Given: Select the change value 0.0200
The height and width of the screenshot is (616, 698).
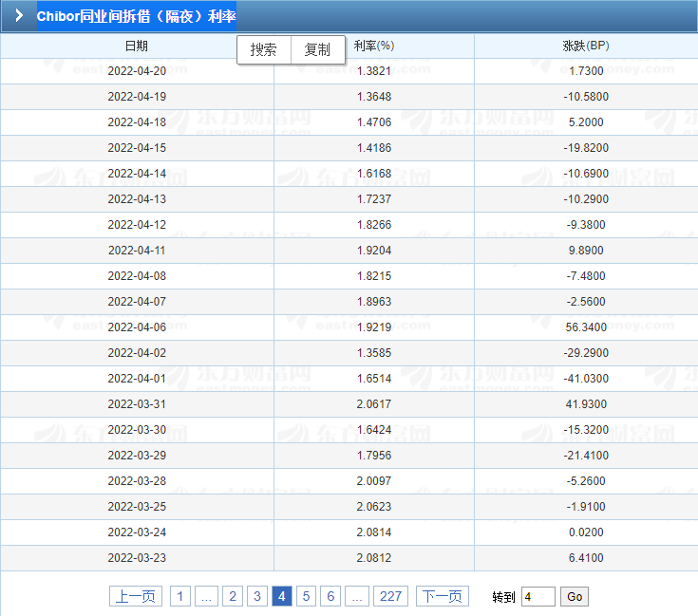Looking at the screenshot, I should pyautogui.click(x=586, y=532).
